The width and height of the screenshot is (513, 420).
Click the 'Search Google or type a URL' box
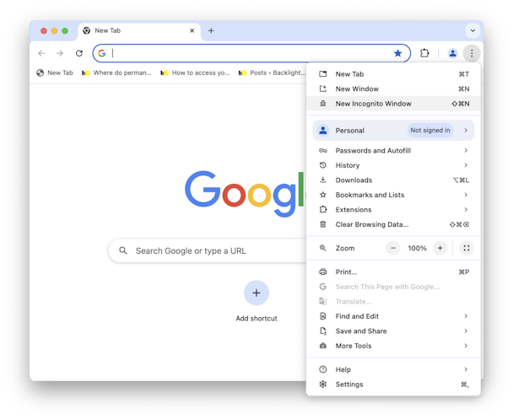(x=208, y=250)
